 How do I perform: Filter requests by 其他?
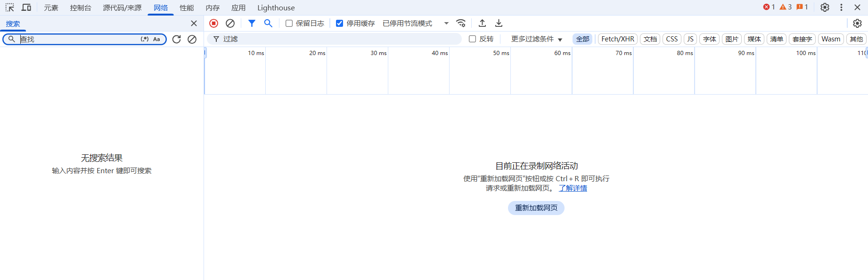856,39
